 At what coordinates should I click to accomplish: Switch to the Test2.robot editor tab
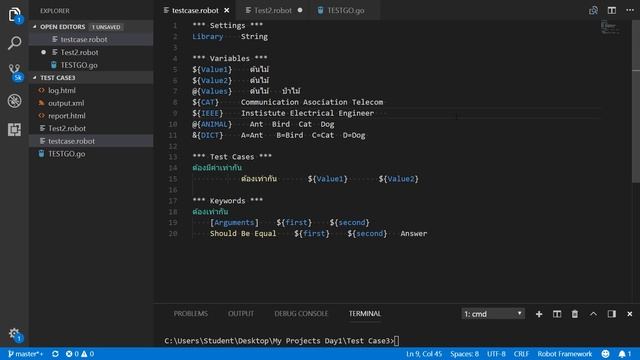tap(273, 11)
